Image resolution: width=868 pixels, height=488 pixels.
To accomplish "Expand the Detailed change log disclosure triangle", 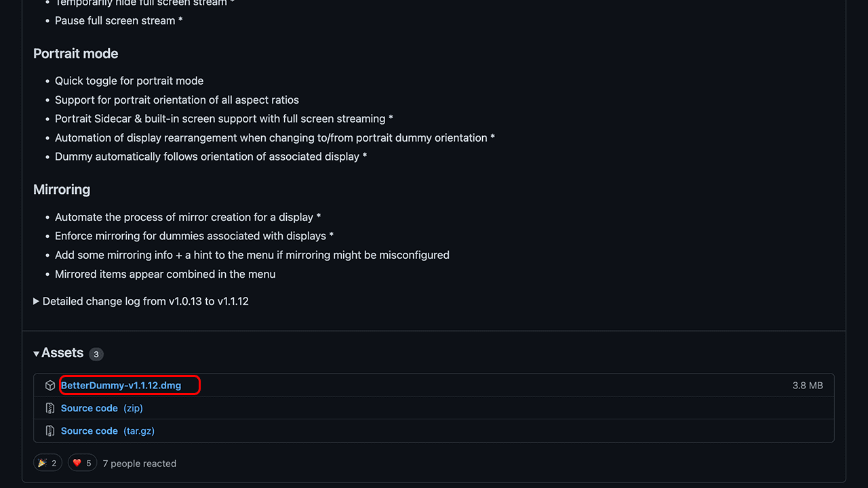I will (x=37, y=301).
